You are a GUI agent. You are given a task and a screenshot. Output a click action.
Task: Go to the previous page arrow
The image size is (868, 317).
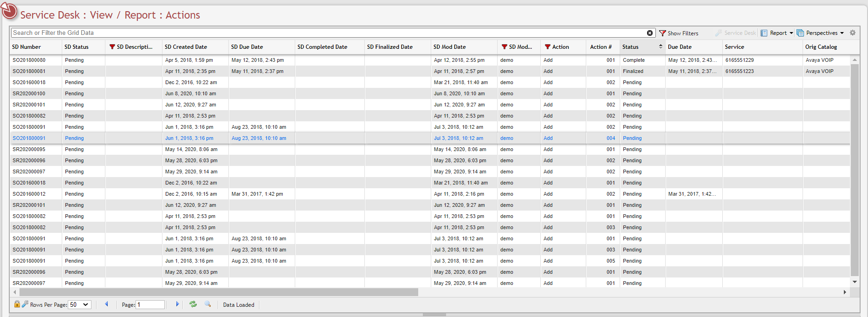pos(106,304)
